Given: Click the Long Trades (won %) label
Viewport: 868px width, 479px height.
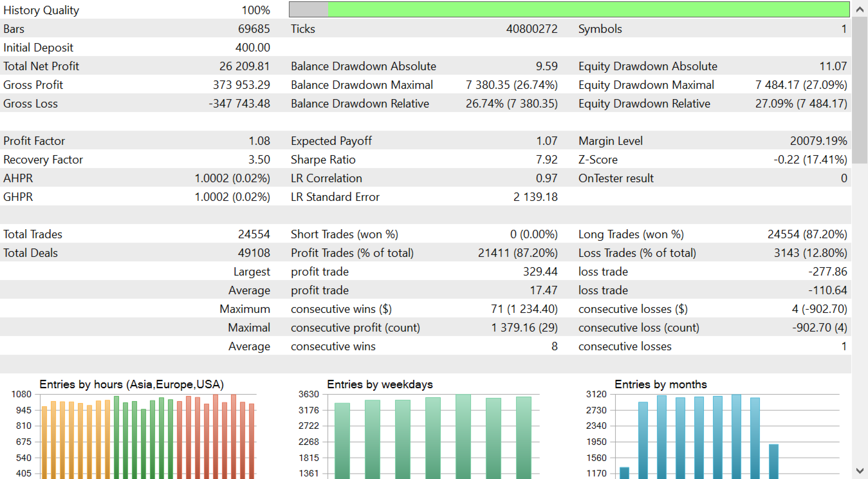Looking at the screenshot, I should pos(631,234).
